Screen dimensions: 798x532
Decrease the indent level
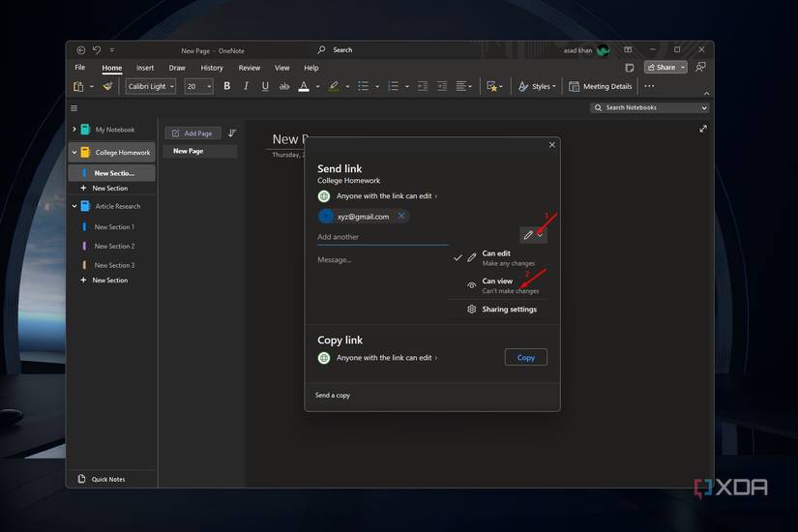[x=423, y=86]
